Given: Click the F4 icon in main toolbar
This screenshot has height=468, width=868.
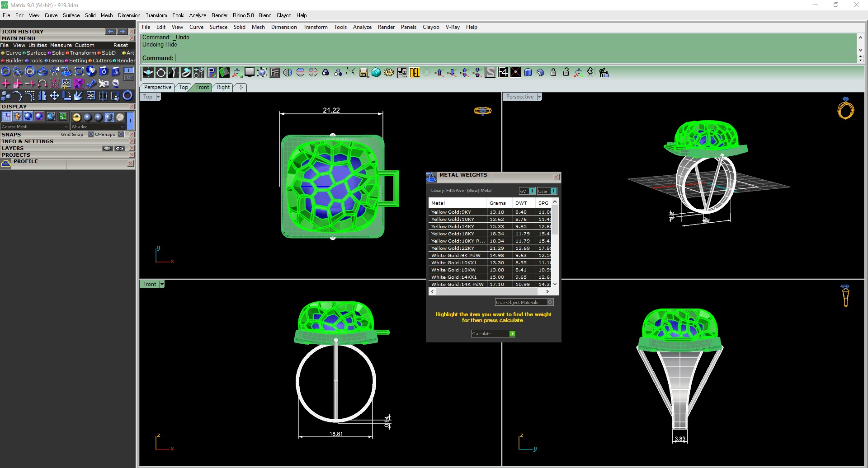Looking at the screenshot, I should click(x=503, y=72).
